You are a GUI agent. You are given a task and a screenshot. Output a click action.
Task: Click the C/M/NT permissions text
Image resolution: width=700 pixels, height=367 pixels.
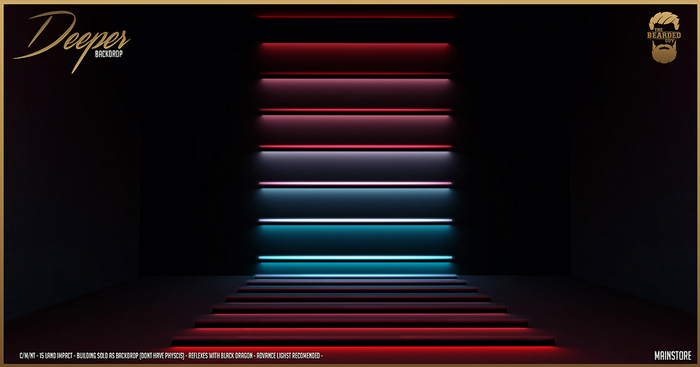[x=27, y=356]
